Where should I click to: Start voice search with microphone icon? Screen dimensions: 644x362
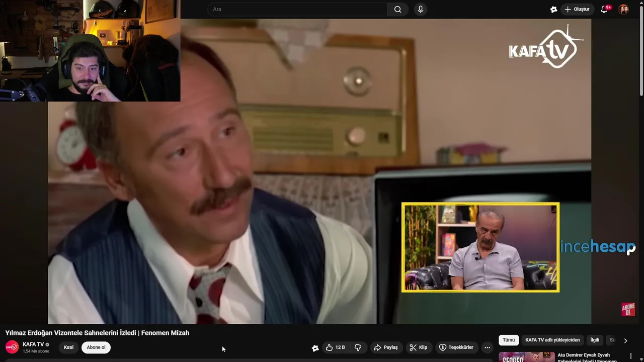[421, 9]
